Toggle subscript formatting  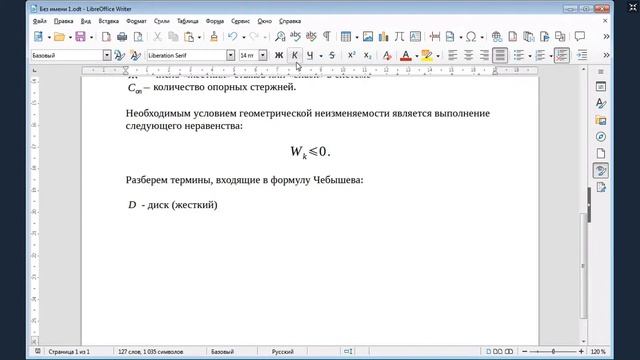click(367, 55)
